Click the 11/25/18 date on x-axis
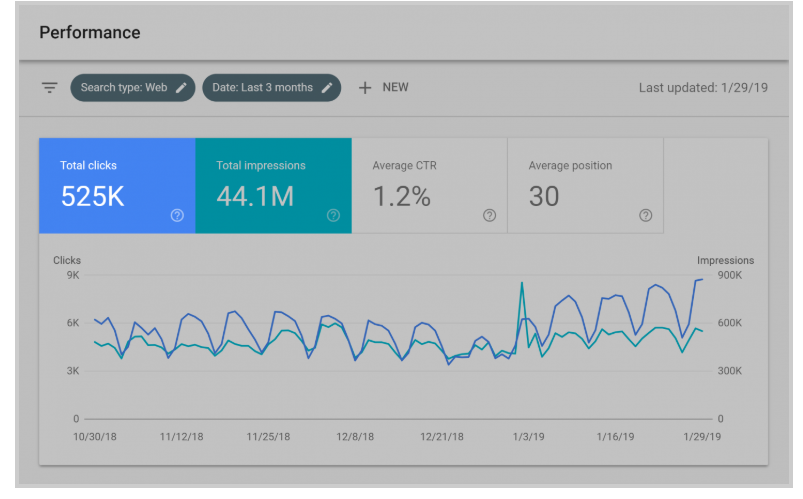Screen dimensions: 803x499 268,436
